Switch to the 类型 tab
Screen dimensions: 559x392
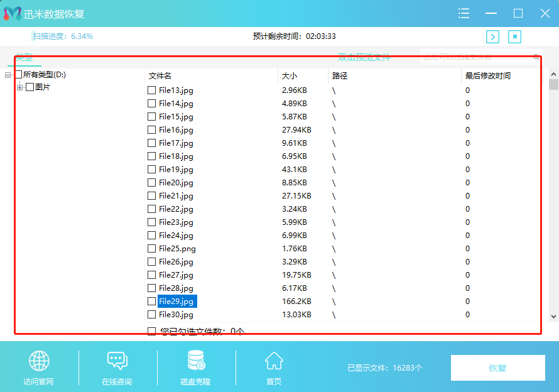24,57
